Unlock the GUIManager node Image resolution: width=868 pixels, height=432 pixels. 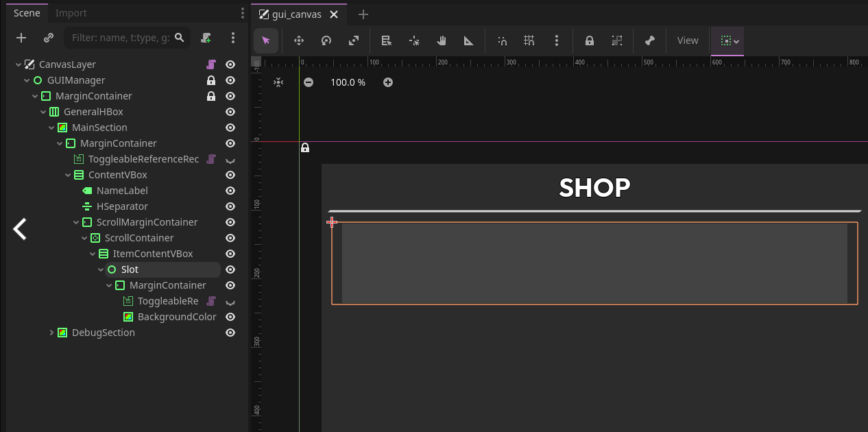(212, 80)
